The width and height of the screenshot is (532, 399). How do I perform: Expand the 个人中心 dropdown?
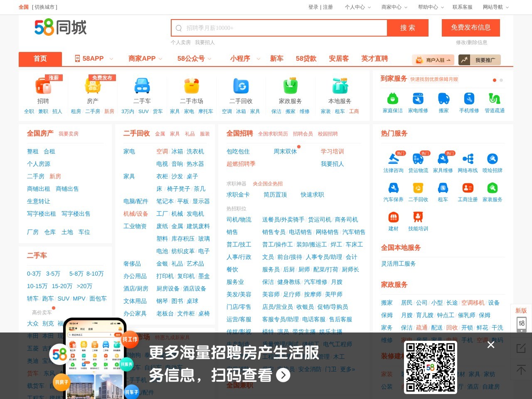point(358,7)
